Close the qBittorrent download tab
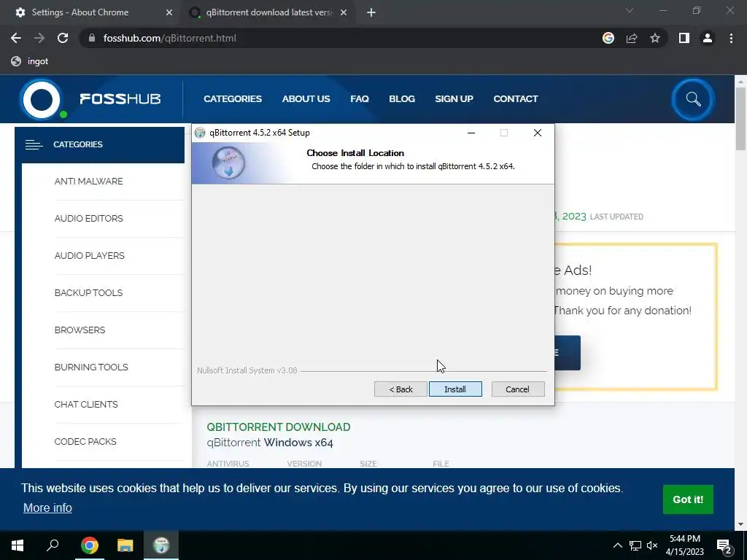 344,12
